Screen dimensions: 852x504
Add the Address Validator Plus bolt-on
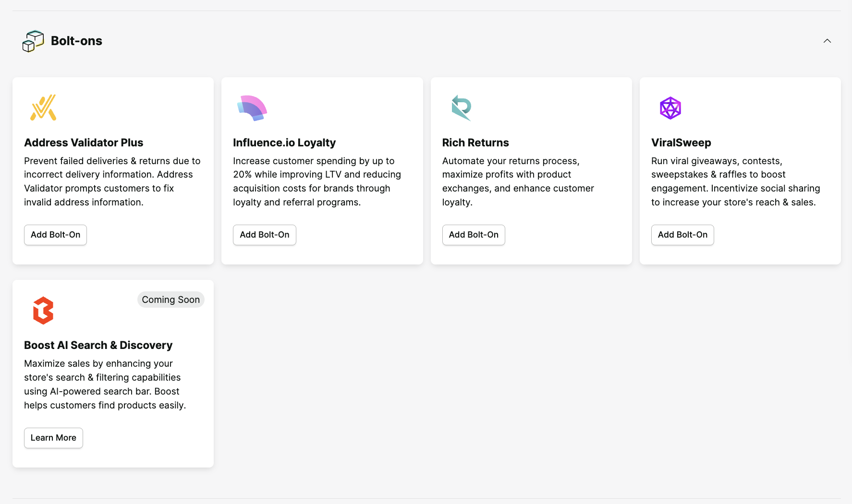click(x=55, y=235)
